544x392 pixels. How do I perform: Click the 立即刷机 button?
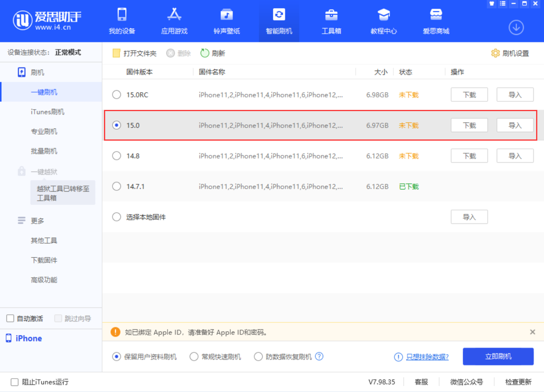coord(498,356)
